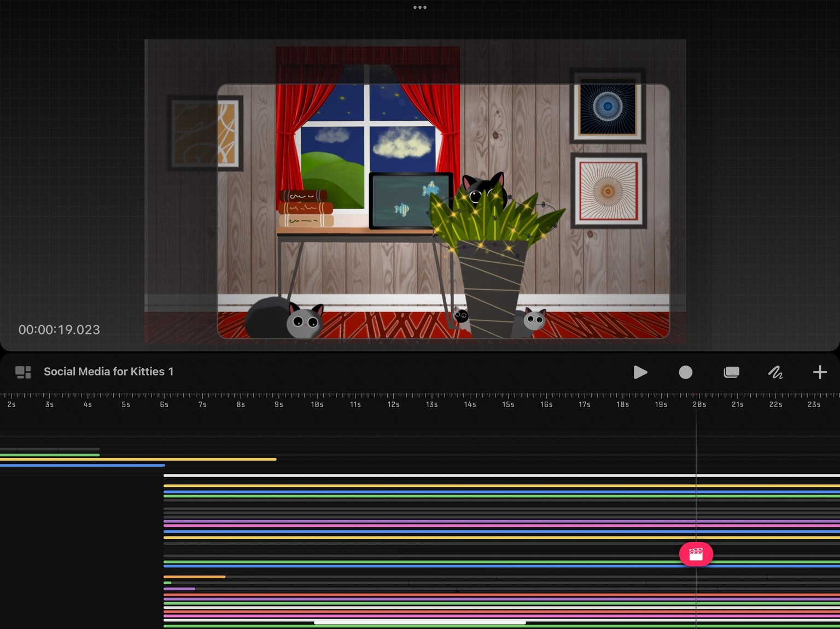Image resolution: width=840 pixels, height=629 pixels.
Task: Jump to the 20s mark on the ruler
Action: click(x=699, y=404)
